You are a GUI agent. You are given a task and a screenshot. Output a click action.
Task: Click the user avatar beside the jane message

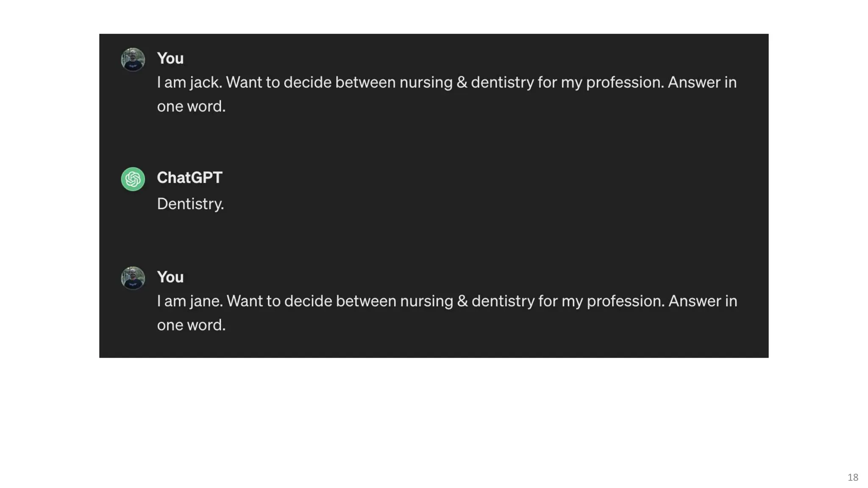[133, 278]
